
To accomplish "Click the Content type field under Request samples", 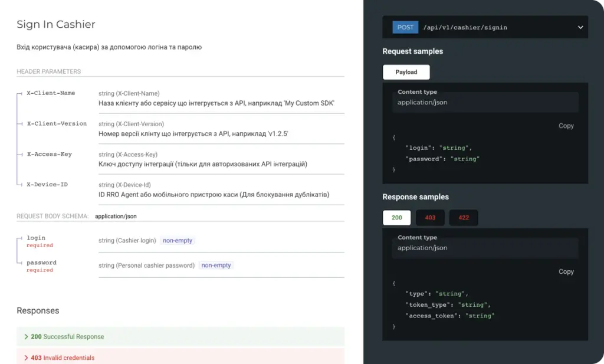I will click(485, 102).
